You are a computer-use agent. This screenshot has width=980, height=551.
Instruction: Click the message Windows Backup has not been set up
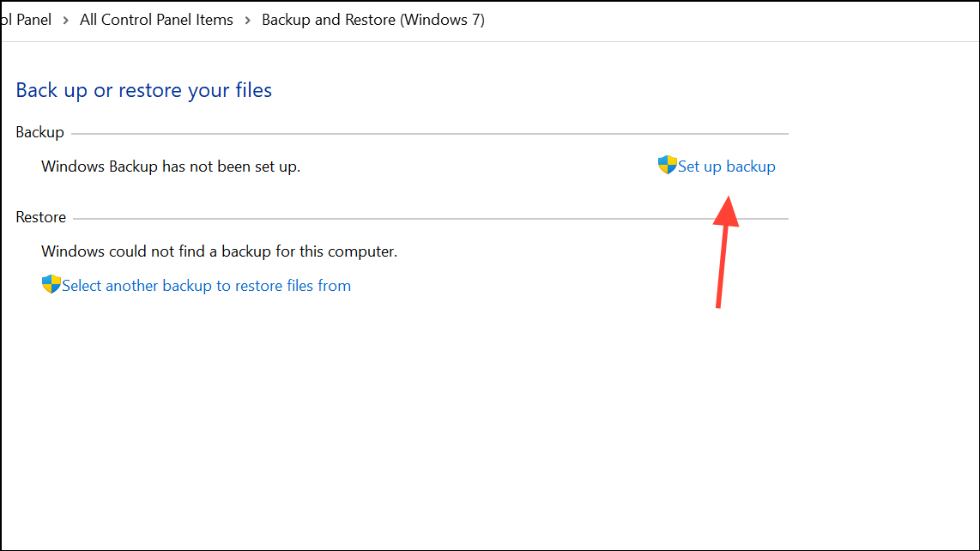(x=170, y=166)
